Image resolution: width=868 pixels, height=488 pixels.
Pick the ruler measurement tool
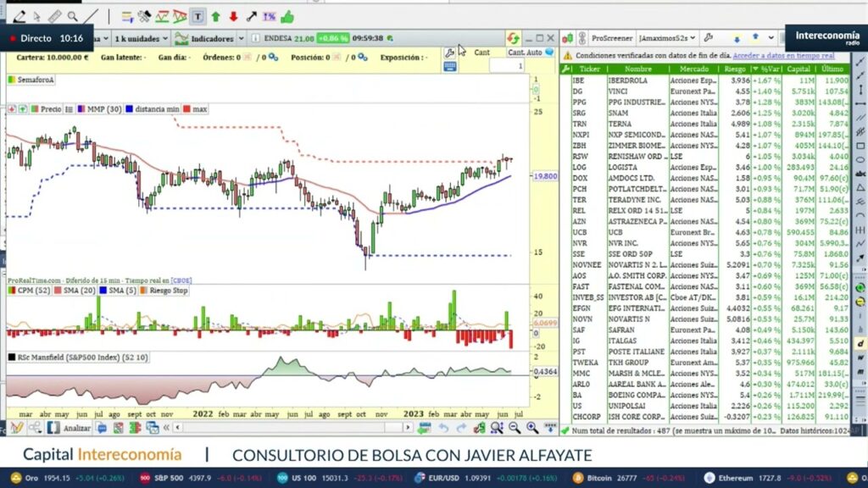point(54,17)
